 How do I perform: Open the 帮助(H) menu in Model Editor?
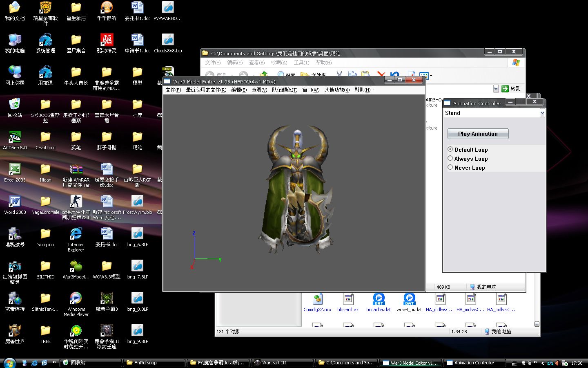pyautogui.click(x=363, y=90)
